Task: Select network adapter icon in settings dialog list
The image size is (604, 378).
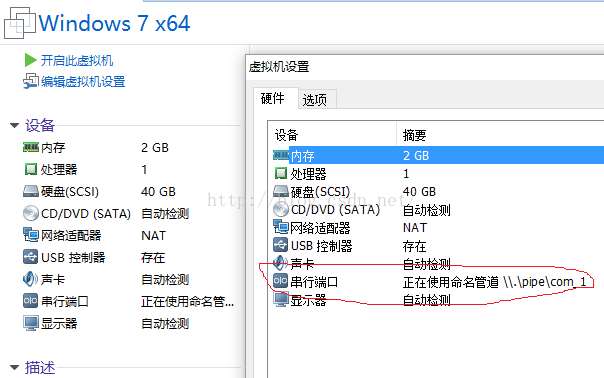Action: pyautogui.click(x=281, y=227)
